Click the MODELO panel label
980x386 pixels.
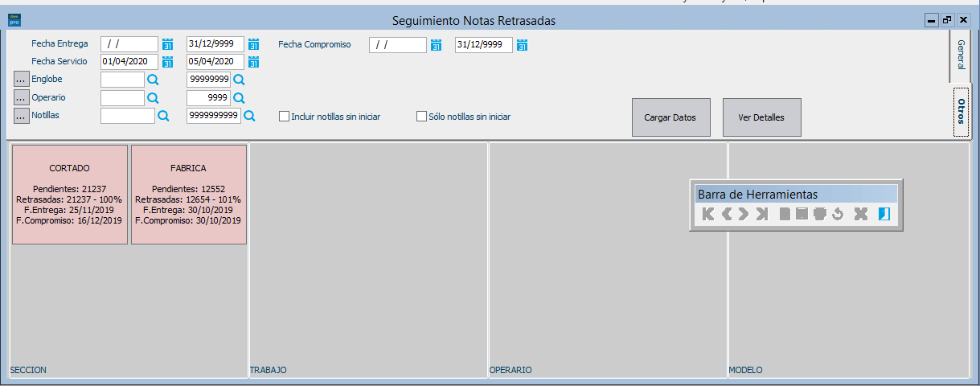click(x=745, y=370)
